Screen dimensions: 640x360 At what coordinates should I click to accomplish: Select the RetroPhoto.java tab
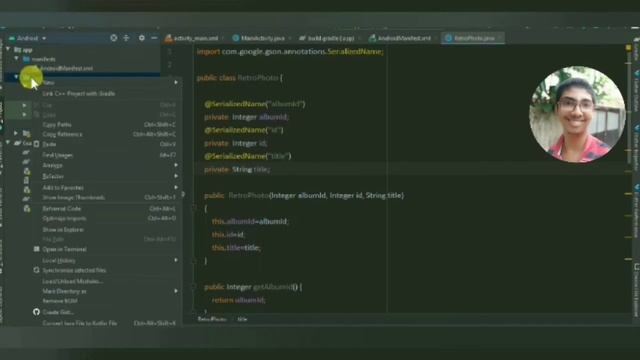473,38
